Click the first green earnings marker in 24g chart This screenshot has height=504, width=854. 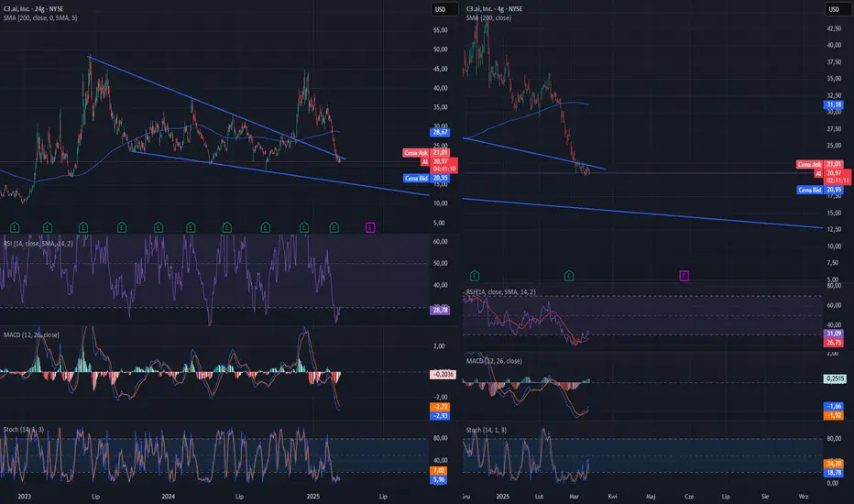(x=16, y=227)
